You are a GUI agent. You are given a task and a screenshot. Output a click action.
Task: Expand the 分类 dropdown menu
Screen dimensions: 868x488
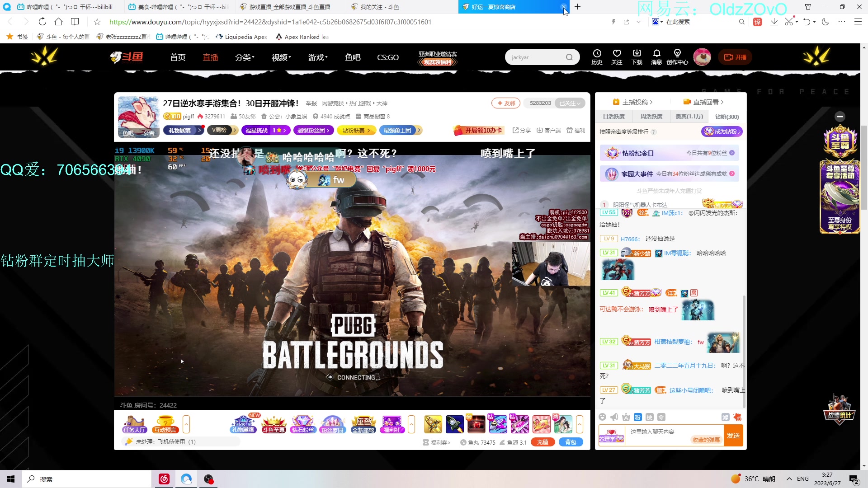(245, 57)
